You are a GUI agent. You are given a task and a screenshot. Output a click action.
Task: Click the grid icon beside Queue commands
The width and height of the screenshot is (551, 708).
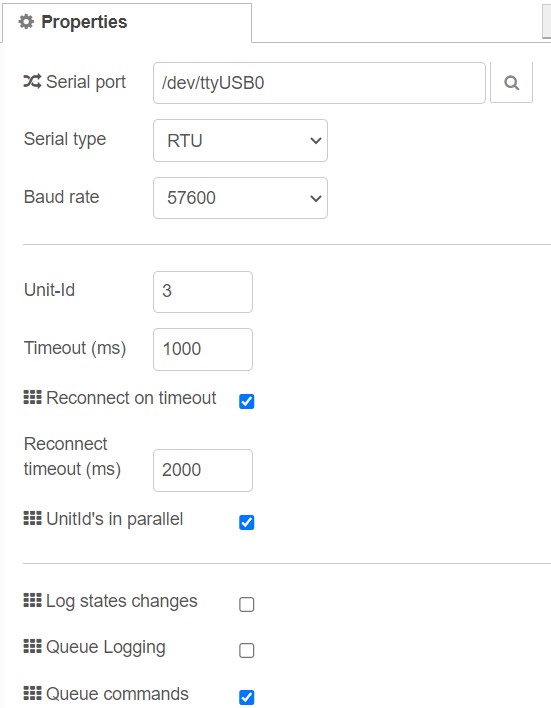(x=33, y=693)
